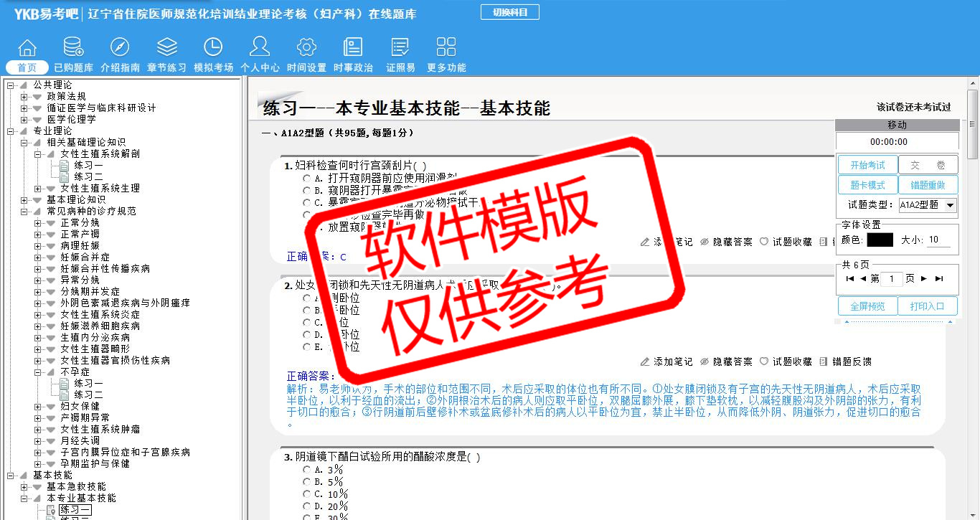Open the 模拟考场 clock icon
Screen dimensions: 980x520
click(x=213, y=47)
